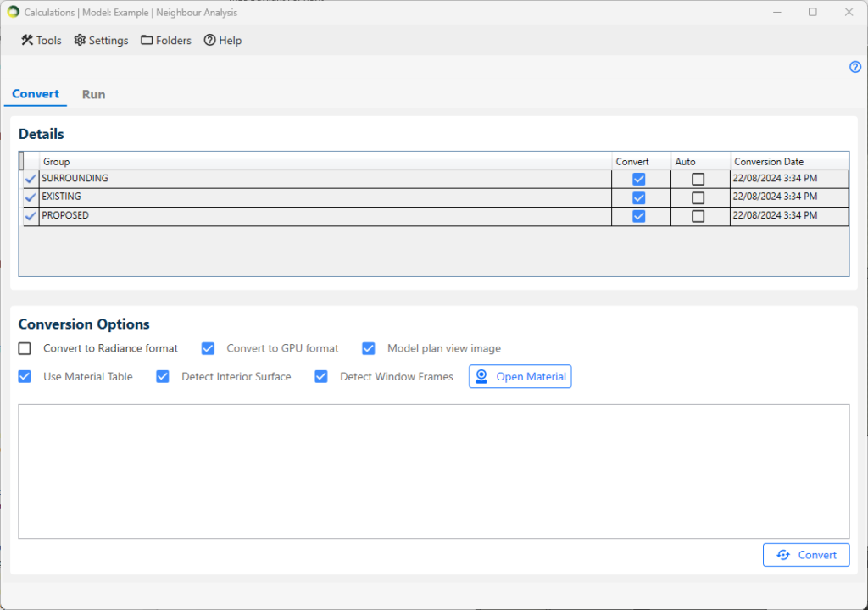
Task: Click the Open Material button
Action: (520, 376)
